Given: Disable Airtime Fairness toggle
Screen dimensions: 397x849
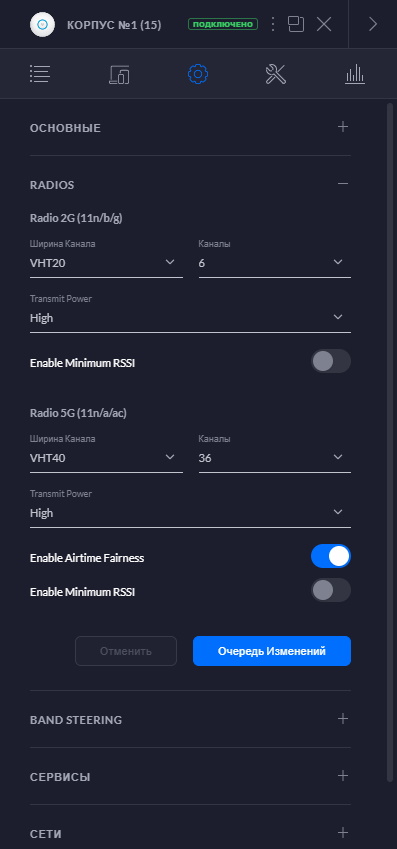Looking at the screenshot, I should pyautogui.click(x=330, y=556).
